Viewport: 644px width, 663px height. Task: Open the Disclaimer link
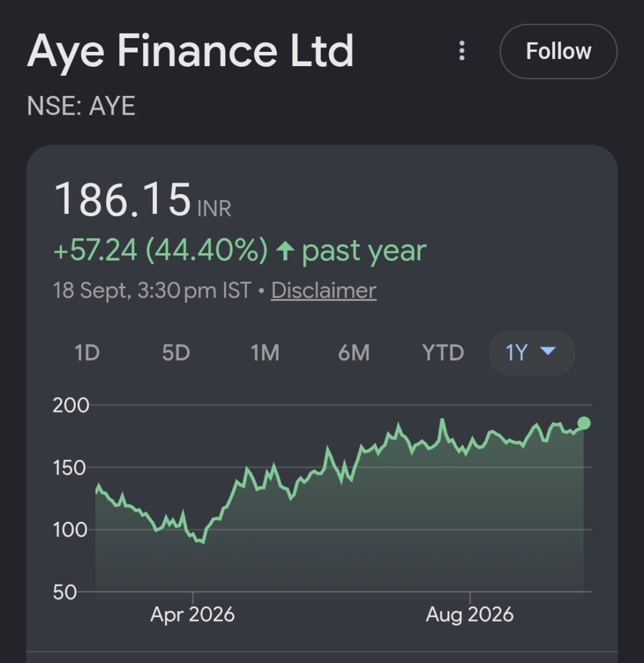point(324,291)
